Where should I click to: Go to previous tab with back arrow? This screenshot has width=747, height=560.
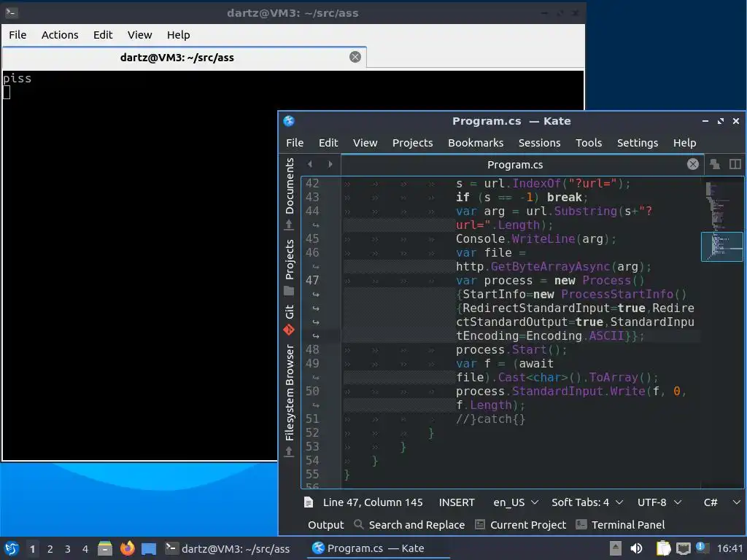pos(310,164)
